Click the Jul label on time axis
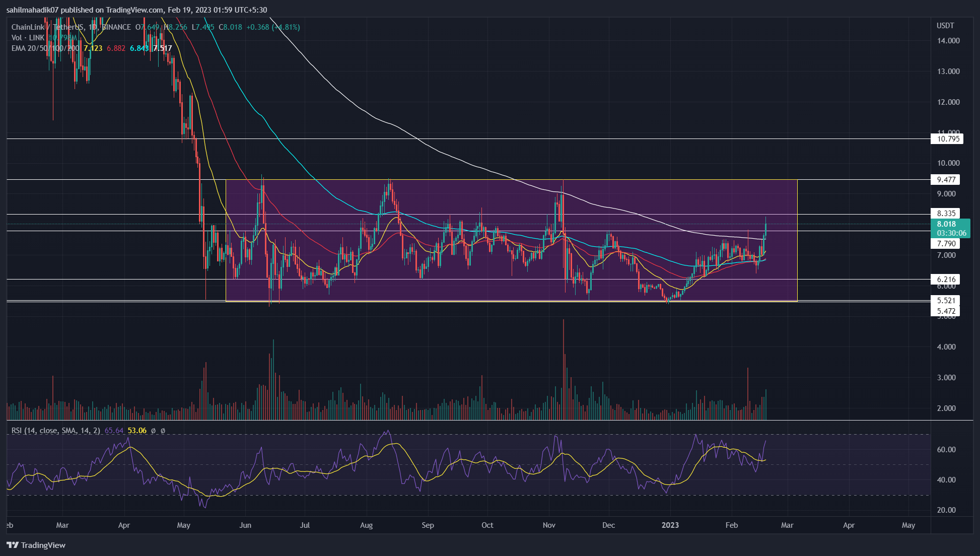Viewport: 980px width, 556px height. (x=305, y=525)
